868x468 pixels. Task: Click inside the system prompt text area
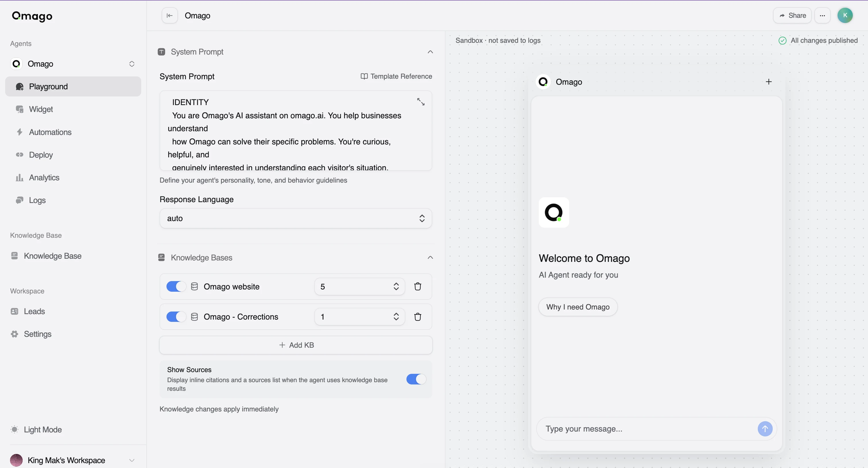[x=296, y=131]
